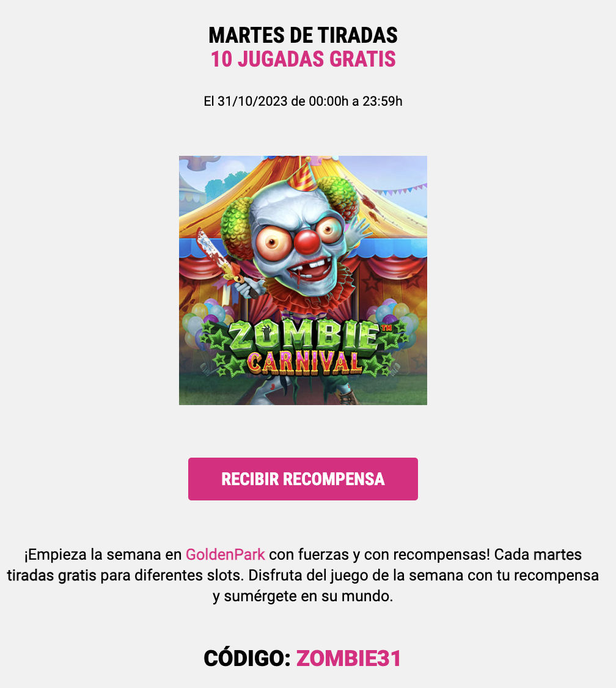Click the pink 10 JUGADAS GRATIS heading

(x=302, y=59)
